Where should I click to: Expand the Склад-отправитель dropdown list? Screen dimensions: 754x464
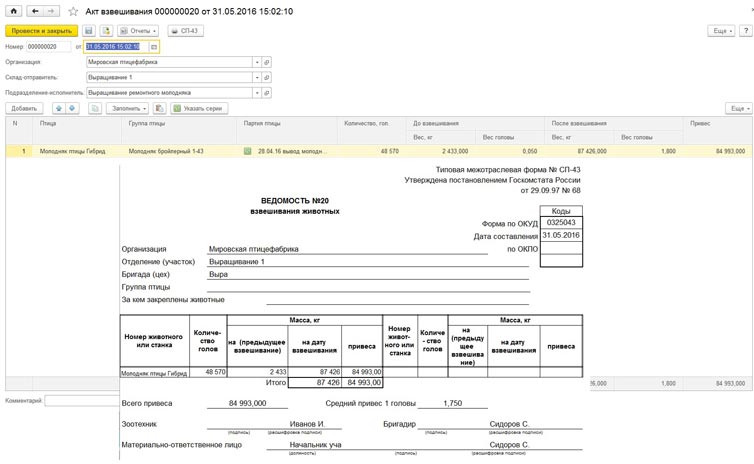(257, 77)
